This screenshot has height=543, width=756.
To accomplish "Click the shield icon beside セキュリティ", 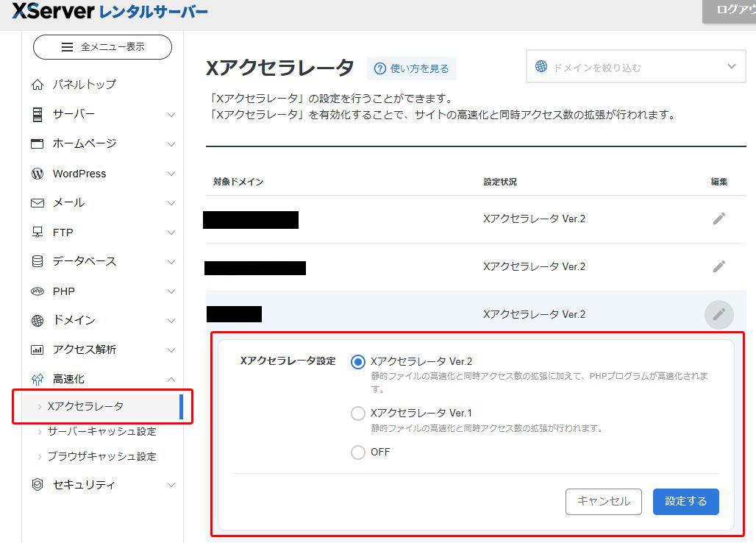I will [x=37, y=485].
